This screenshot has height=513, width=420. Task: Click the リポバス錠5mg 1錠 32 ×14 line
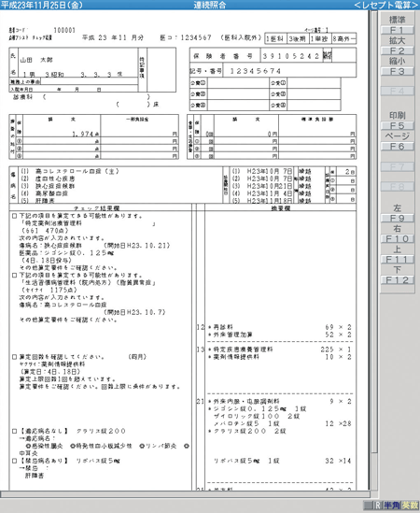point(283,461)
